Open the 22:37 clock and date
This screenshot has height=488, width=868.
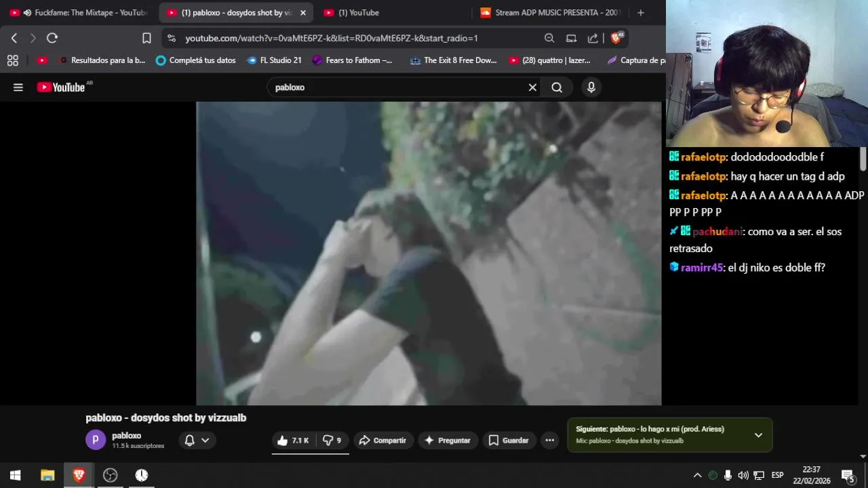point(812,475)
